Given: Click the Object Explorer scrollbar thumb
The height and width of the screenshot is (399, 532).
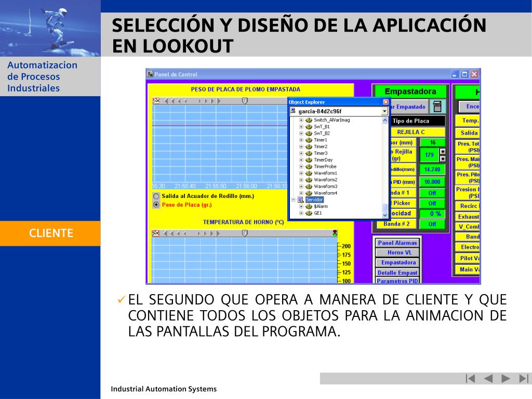Looking at the screenshot, I should [x=385, y=208].
